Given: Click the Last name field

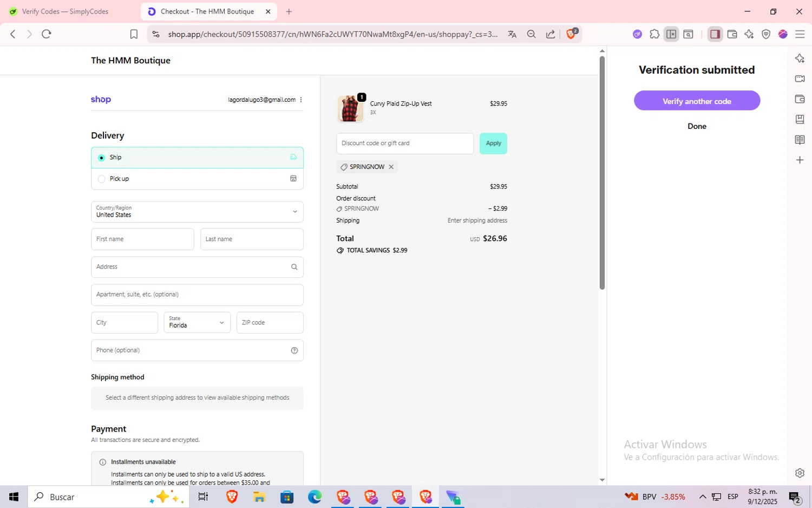Looking at the screenshot, I should pos(252,239).
